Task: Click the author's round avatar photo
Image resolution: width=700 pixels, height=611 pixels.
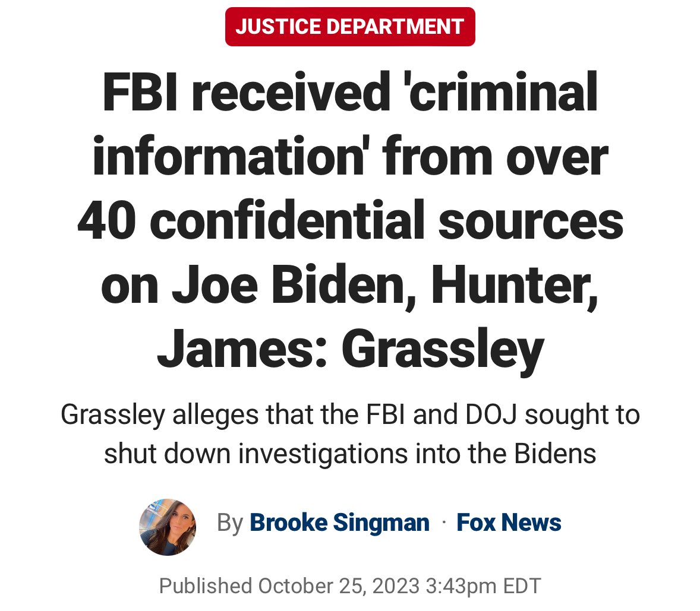Action: [x=168, y=527]
